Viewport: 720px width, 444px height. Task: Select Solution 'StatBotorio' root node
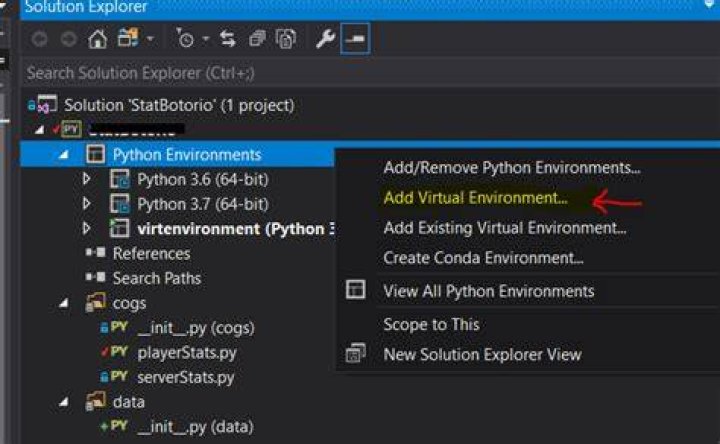[179, 106]
